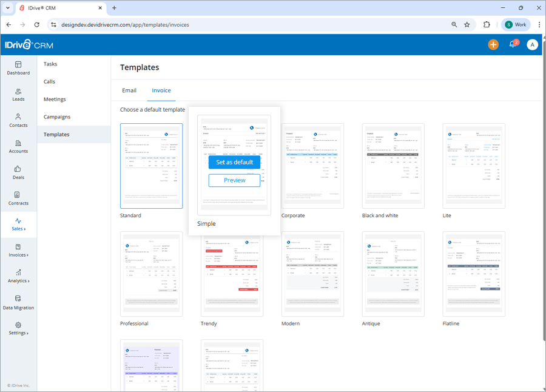This screenshot has width=546, height=392.
Task: Reload the page using the refresh icon
Action: tap(37, 25)
